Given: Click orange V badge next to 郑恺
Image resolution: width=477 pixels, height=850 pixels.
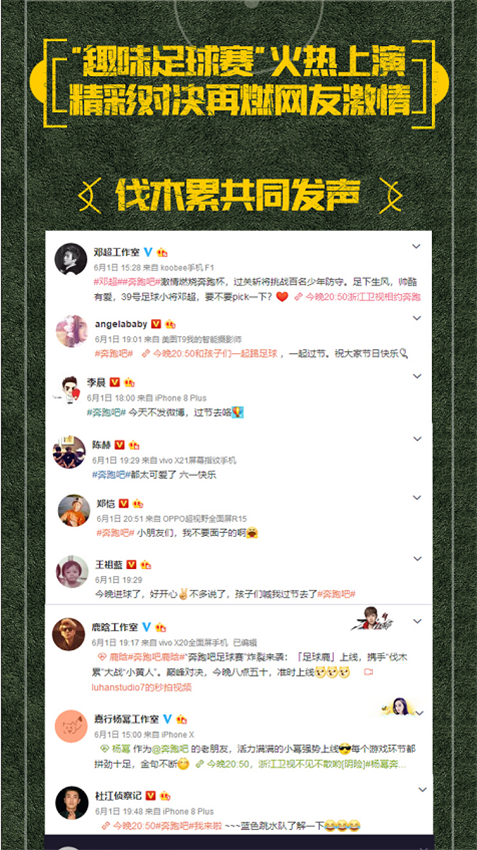Looking at the screenshot, I should 124,504.
